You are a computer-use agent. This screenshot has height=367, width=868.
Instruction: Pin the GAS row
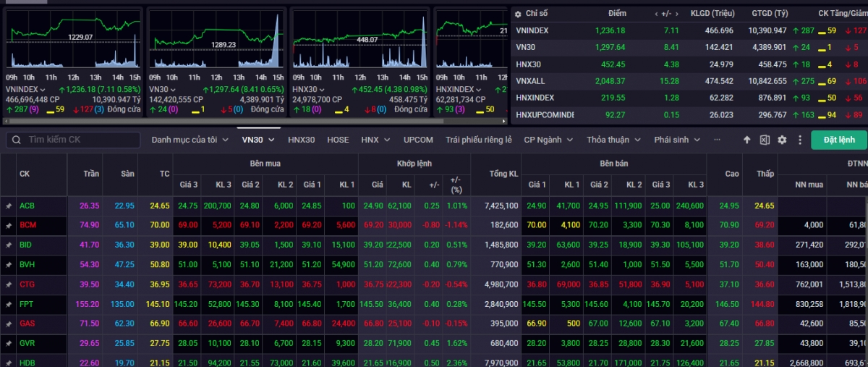[9, 324]
